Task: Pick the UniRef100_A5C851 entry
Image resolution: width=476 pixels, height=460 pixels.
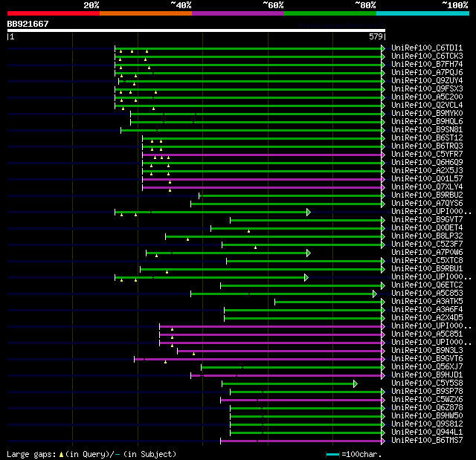Action: pyautogui.click(x=427, y=334)
